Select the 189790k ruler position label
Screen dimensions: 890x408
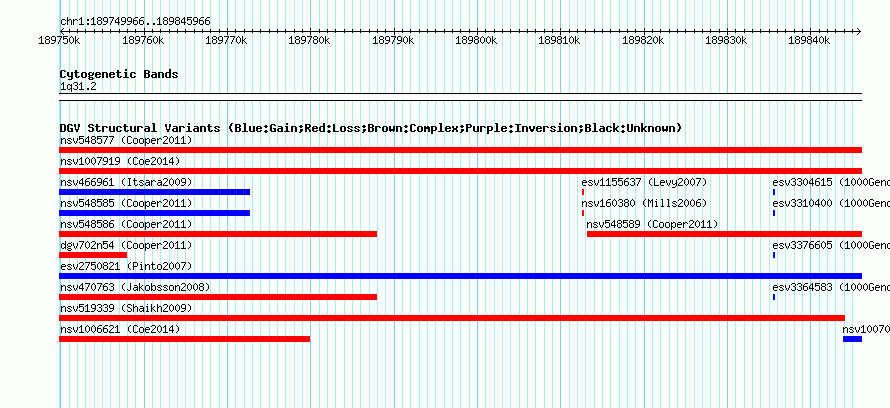393,40
